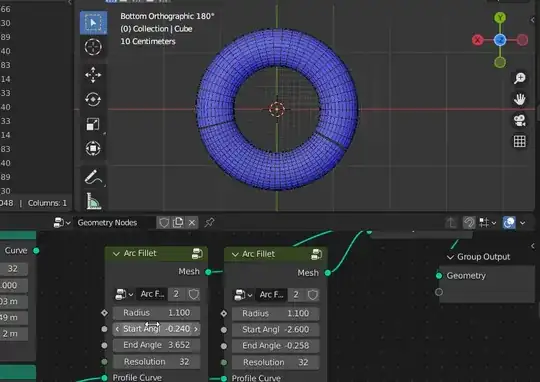Screen dimensions: 540x382
Task: Click the 'Columns: 1' status text
Action: [x=47, y=203]
